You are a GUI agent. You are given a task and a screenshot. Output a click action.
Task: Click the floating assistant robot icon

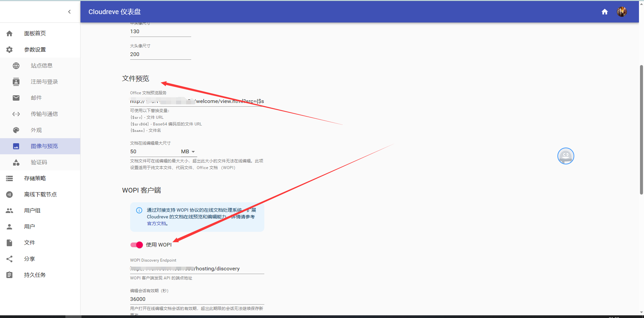click(x=566, y=156)
